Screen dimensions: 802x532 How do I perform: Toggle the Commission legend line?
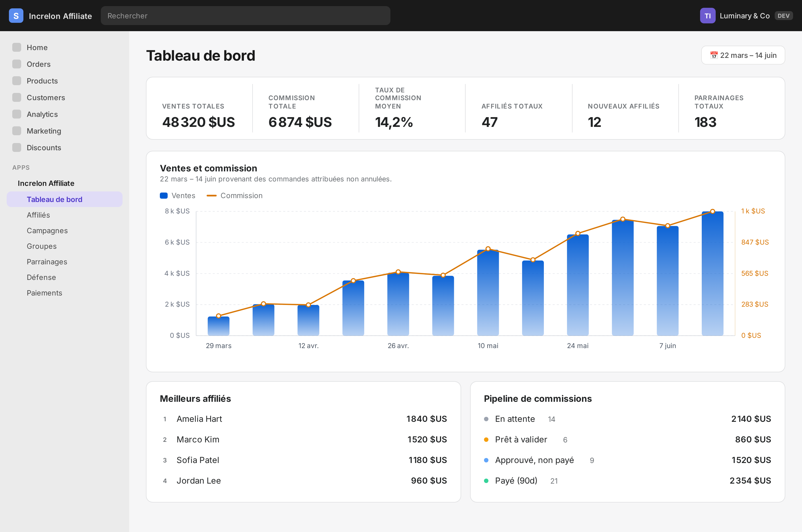(x=212, y=195)
